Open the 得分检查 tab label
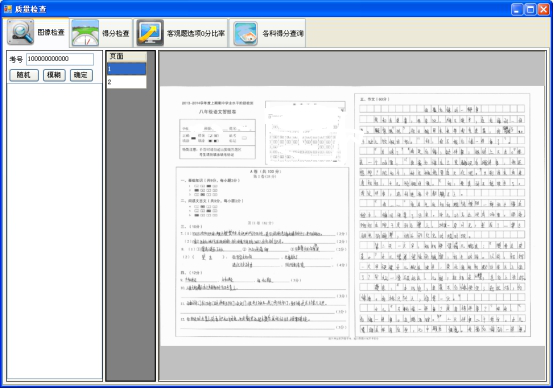This screenshot has height=389, width=554. [x=116, y=34]
